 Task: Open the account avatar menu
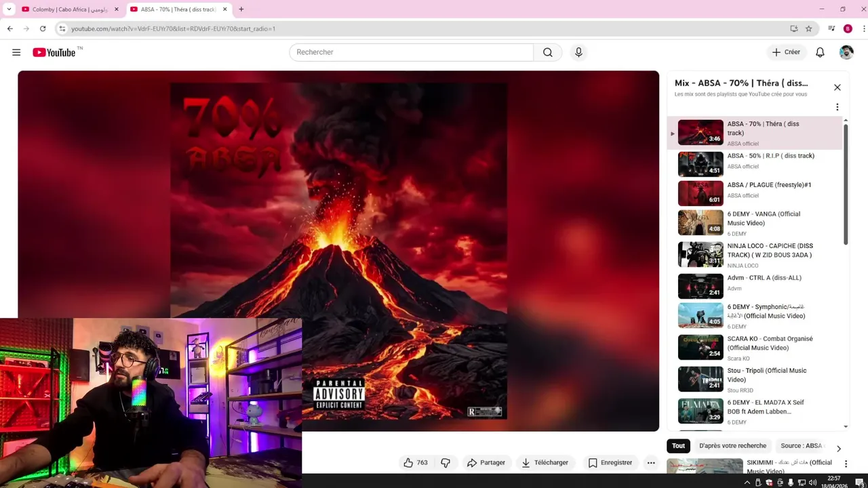coord(846,52)
